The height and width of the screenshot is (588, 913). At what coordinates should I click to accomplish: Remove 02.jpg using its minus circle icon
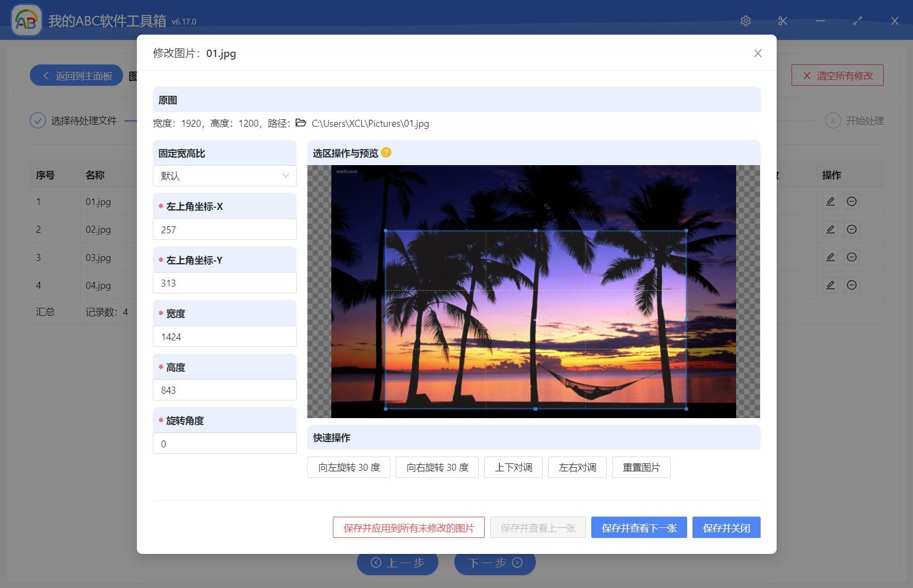coord(851,229)
